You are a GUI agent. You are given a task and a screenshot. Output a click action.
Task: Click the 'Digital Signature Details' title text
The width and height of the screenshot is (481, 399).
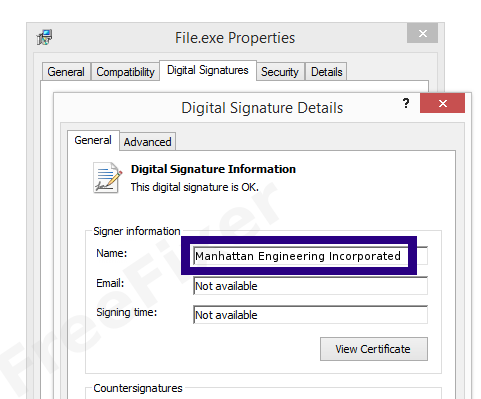[262, 108]
